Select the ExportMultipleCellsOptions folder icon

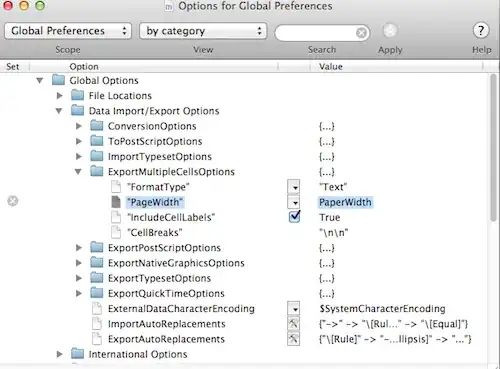click(97, 171)
